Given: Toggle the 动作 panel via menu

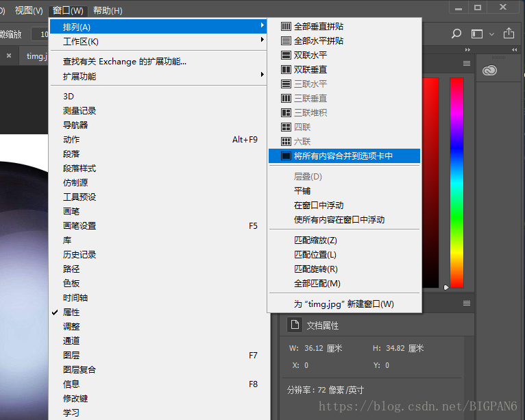Looking at the screenshot, I should coord(160,140).
